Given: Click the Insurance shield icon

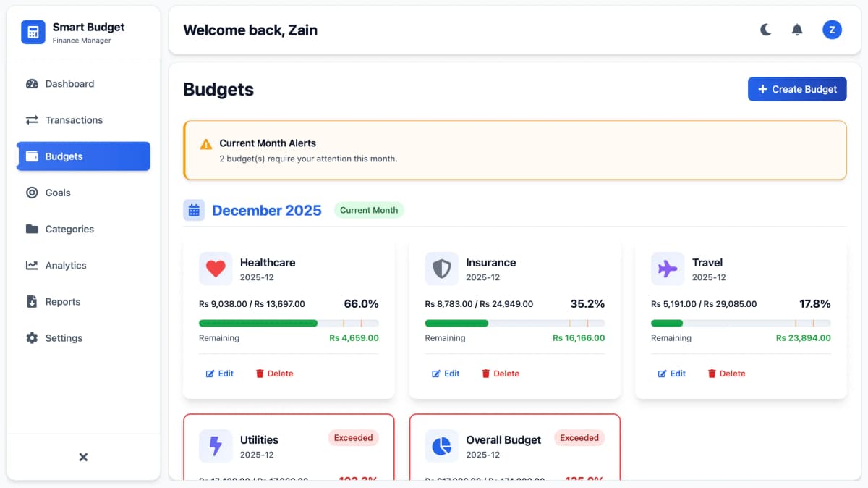Looking at the screenshot, I should [441, 269].
